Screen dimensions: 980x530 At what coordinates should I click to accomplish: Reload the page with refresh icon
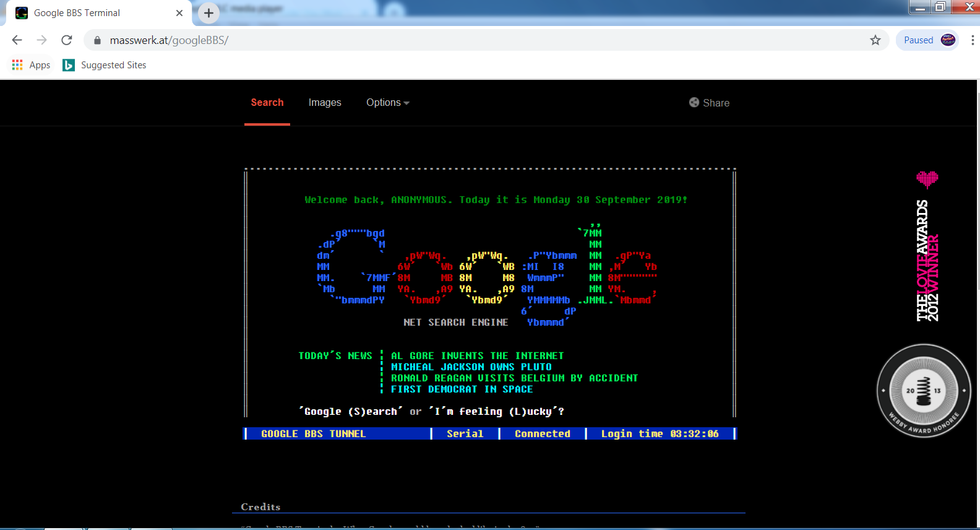(x=67, y=40)
